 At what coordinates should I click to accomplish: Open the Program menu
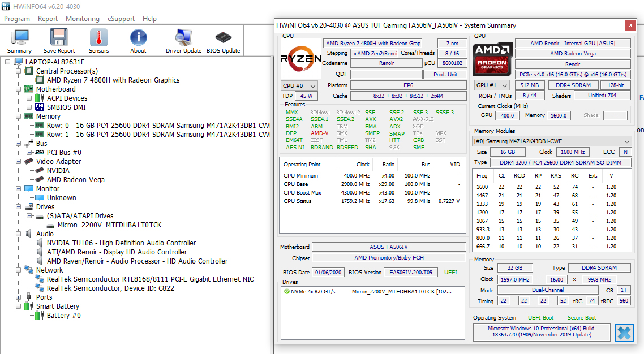click(17, 19)
